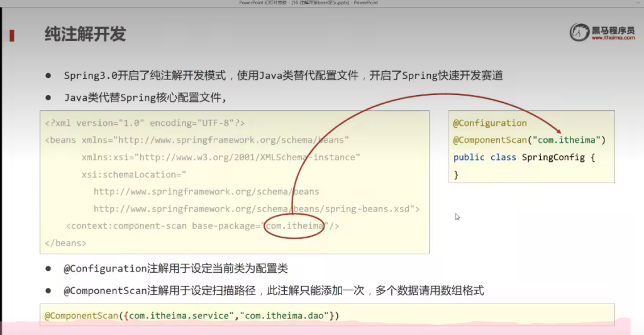Click the context:component-scan tag text
Image resolution: width=644 pixels, height=335 pixels.
pyautogui.click(x=164, y=226)
